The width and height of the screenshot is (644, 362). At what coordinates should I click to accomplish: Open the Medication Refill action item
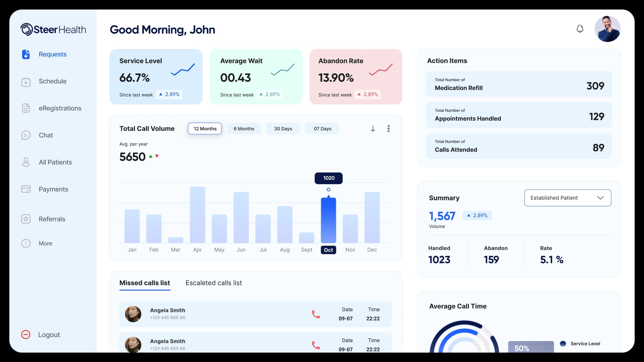pos(519,84)
